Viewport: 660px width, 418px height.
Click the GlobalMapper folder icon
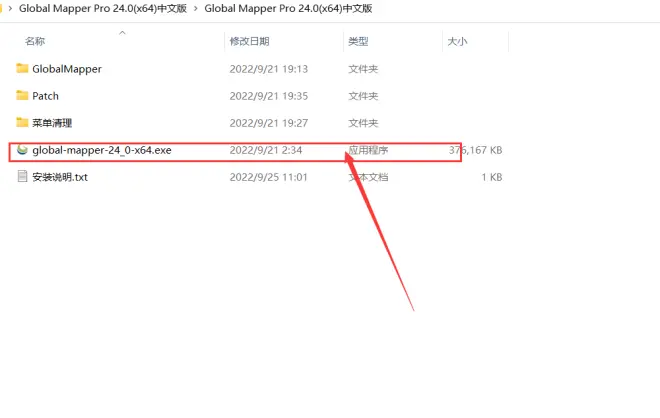(23, 69)
